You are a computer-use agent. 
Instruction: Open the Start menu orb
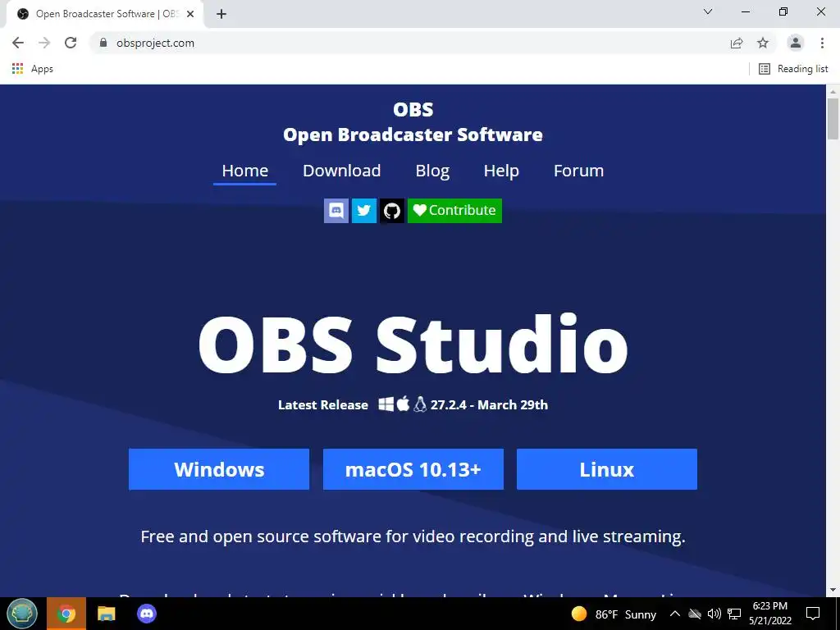click(22, 614)
